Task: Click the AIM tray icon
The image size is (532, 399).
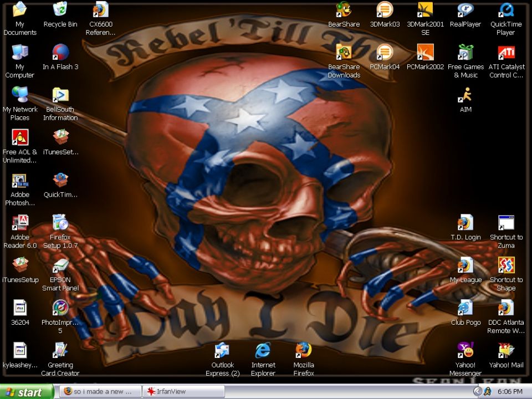Action: pos(488,392)
